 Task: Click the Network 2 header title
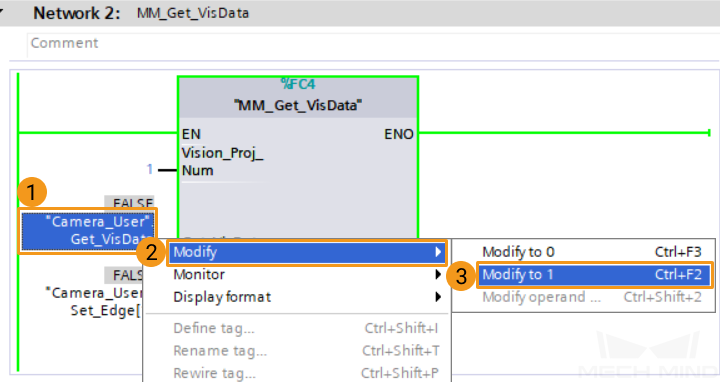(x=77, y=13)
